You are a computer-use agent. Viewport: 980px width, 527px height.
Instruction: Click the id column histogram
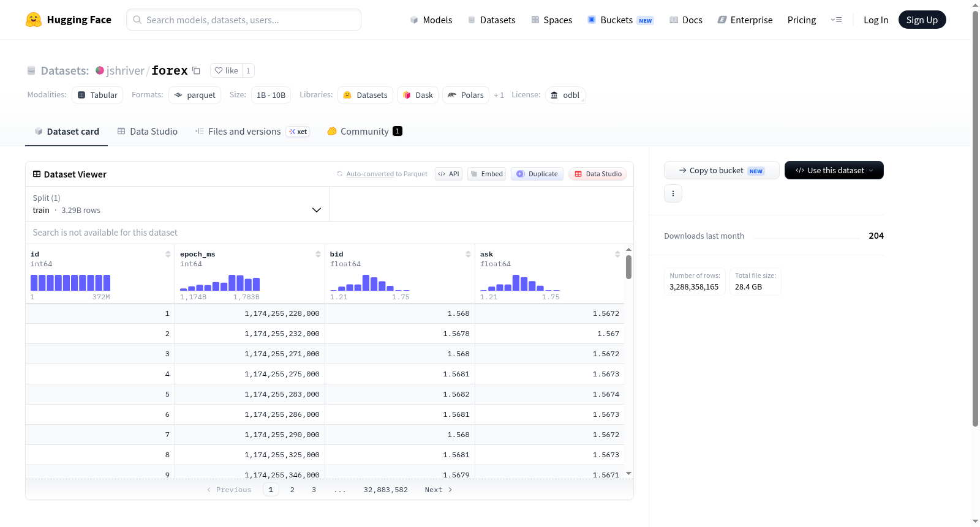[70, 283]
